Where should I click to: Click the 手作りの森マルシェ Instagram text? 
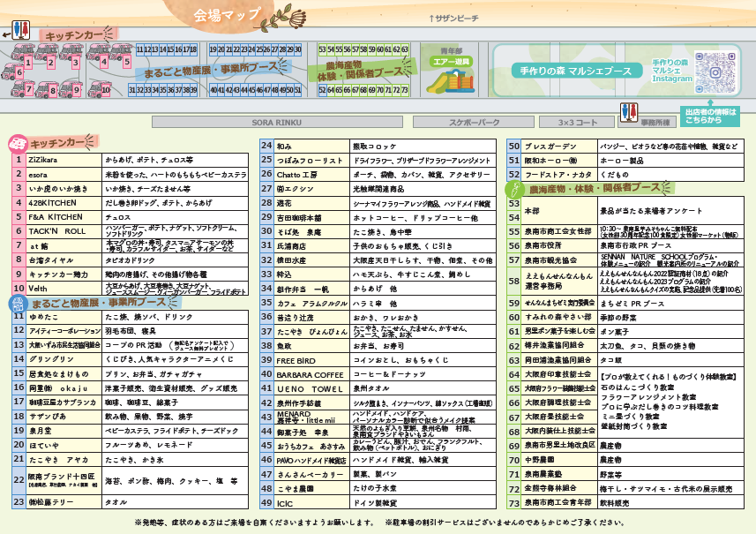coord(670,71)
